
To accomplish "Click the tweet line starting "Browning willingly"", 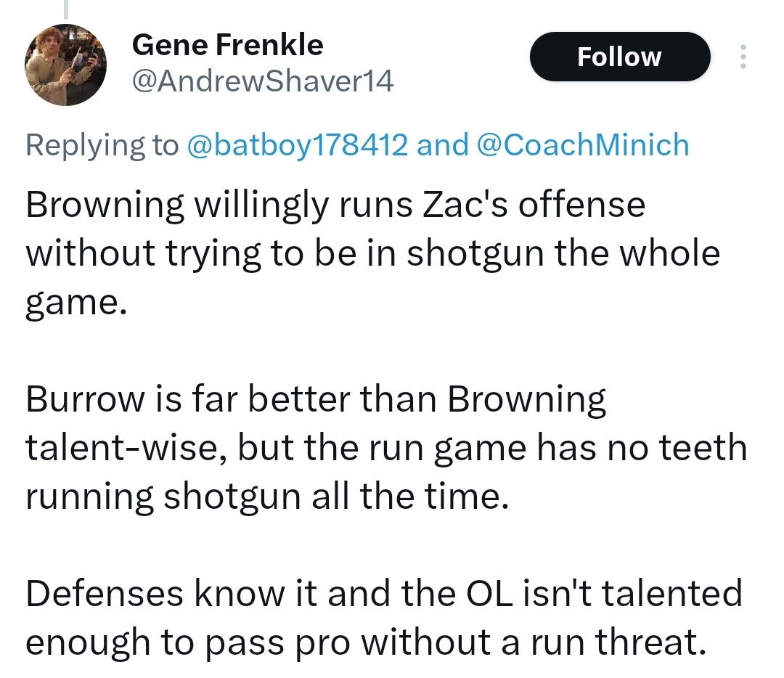I will click(x=335, y=205).
